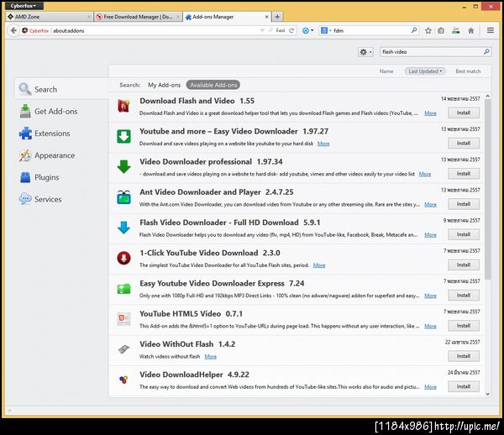504x435 pixels.
Task: Open the Cyberfox application menu button
Action: click(x=24, y=6)
